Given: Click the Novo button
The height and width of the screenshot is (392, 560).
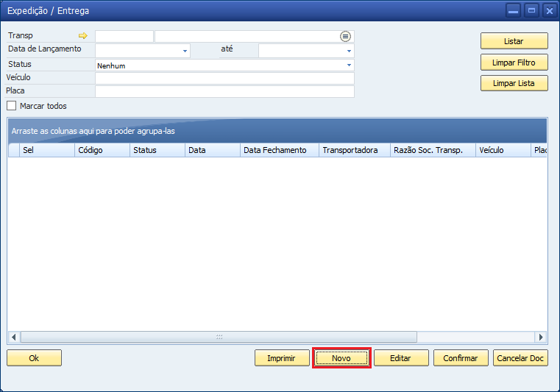Looking at the screenshot, I should point(341,358).
